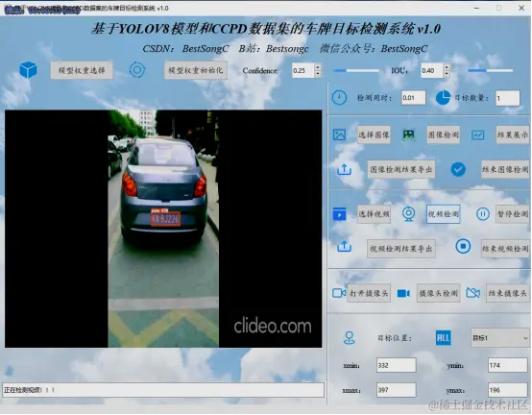Click the 结束图像检测 button
532x415 pixels.
click(505, 169)
